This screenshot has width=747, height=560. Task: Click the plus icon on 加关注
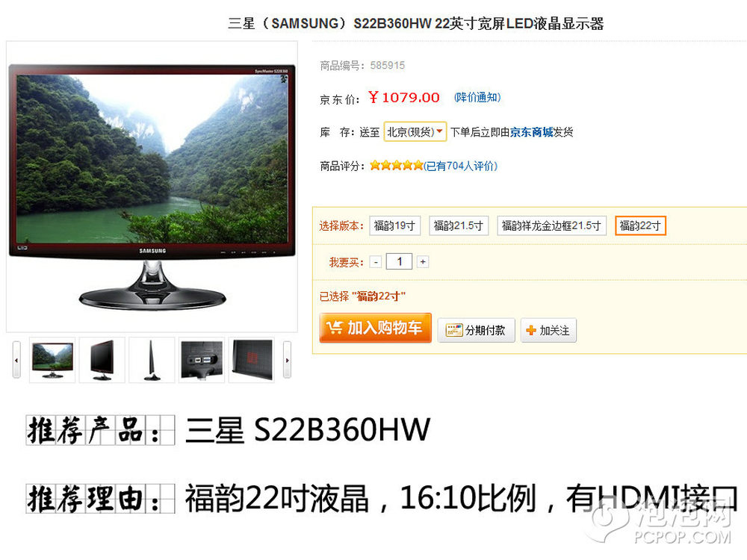click(530, 330)
